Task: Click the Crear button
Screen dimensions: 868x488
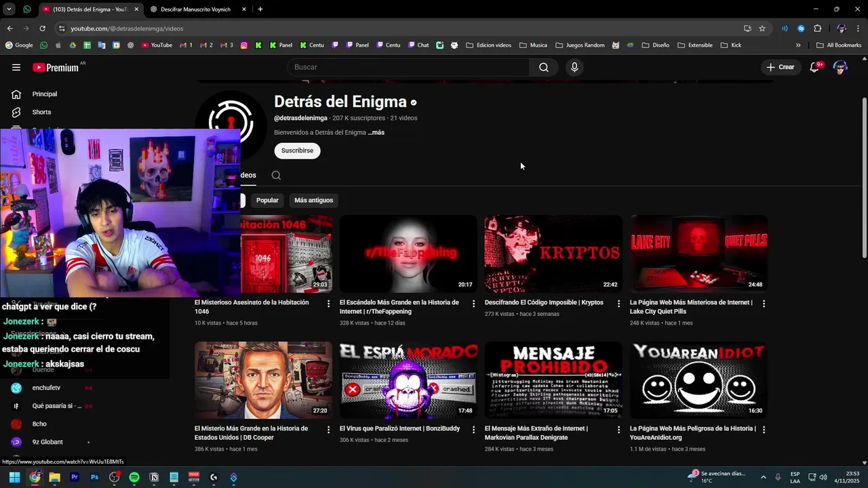Action: [x=780, y=67]
